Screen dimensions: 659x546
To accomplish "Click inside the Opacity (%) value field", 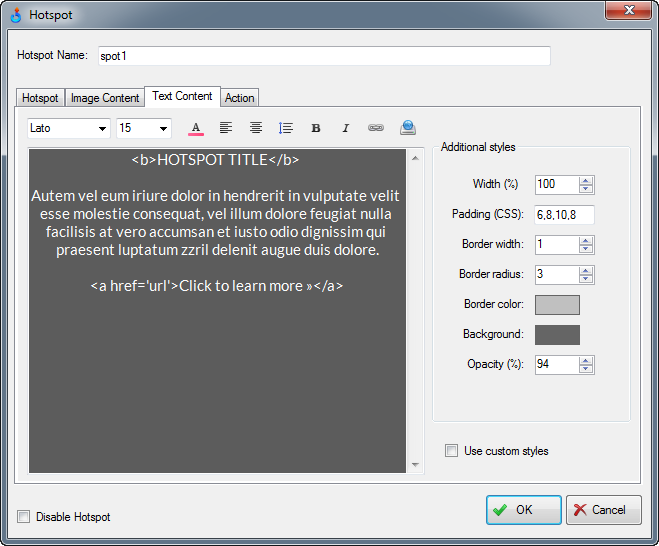I will click(x=557, y=364).
